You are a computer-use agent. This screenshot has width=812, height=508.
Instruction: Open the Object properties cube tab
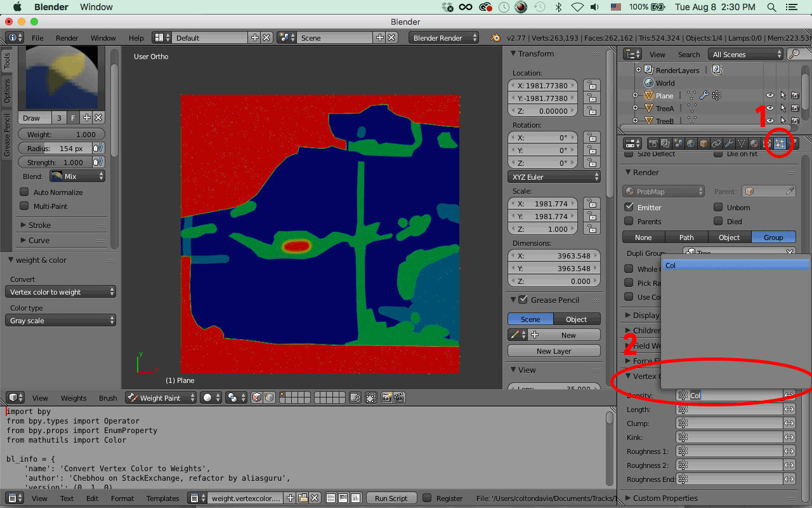[704, 144]
